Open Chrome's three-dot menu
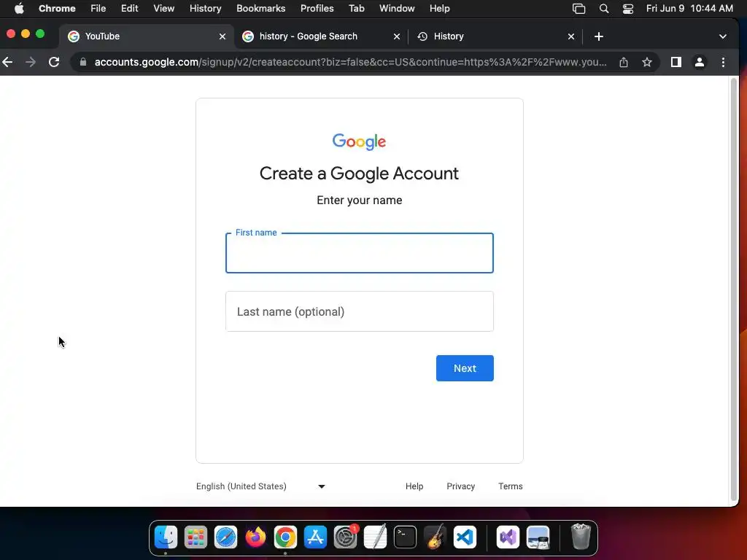The height and width of the screenshot is (560, 747). pos(723,62)
